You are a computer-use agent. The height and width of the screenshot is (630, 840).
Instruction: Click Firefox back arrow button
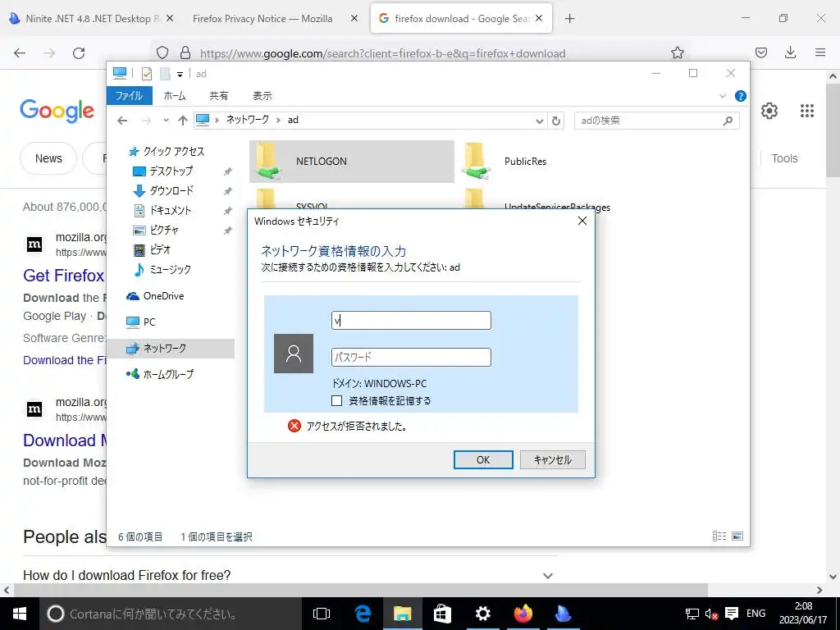[20, 53]
